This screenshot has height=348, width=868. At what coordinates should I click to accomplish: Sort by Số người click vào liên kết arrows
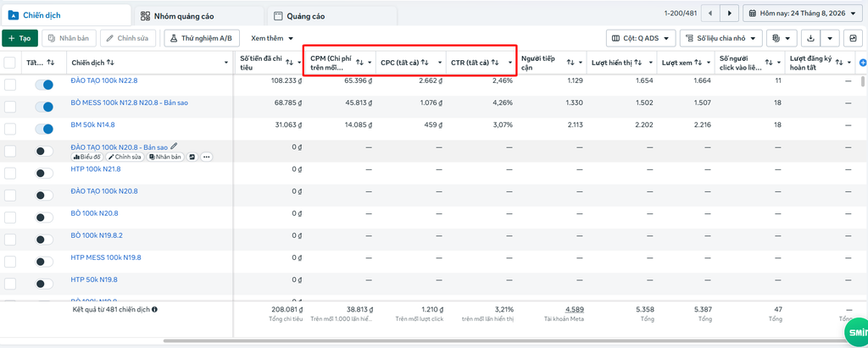pos(768,63)
